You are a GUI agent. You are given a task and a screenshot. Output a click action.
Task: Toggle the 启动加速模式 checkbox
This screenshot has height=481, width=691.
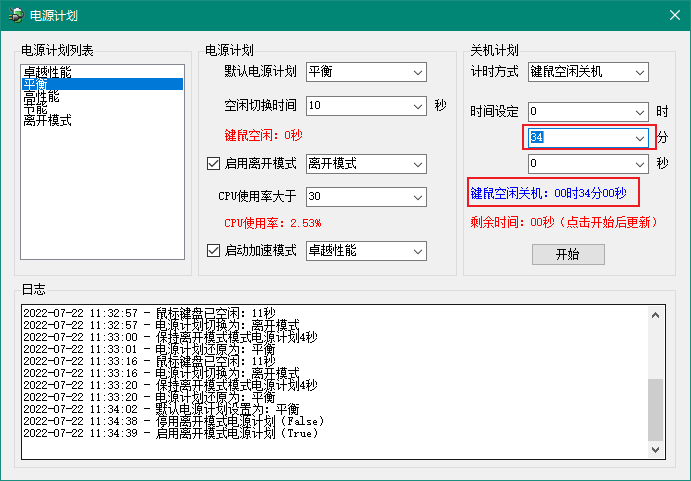(213, 251)
